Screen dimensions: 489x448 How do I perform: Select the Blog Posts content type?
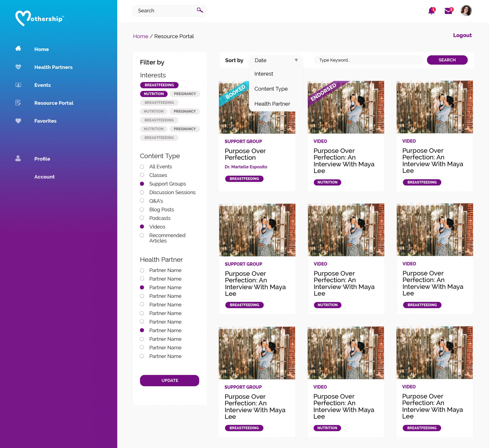pyautogui.click(x=142, y=209)
